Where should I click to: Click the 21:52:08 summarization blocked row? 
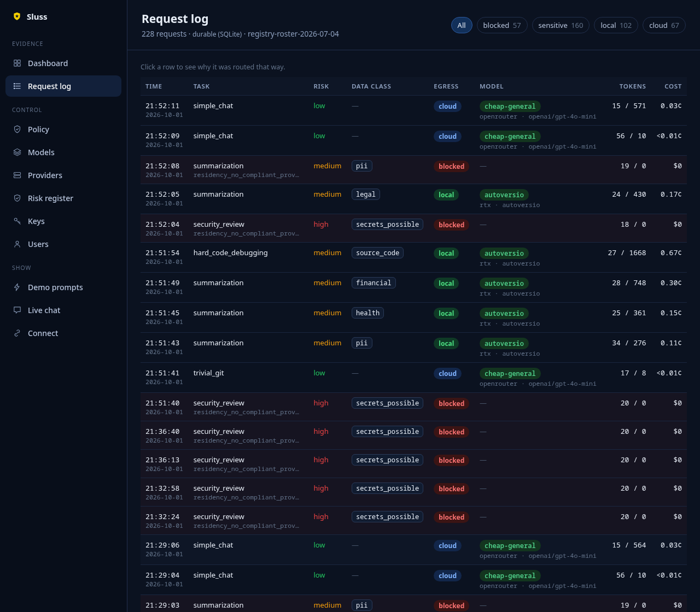tap(413, 170)
